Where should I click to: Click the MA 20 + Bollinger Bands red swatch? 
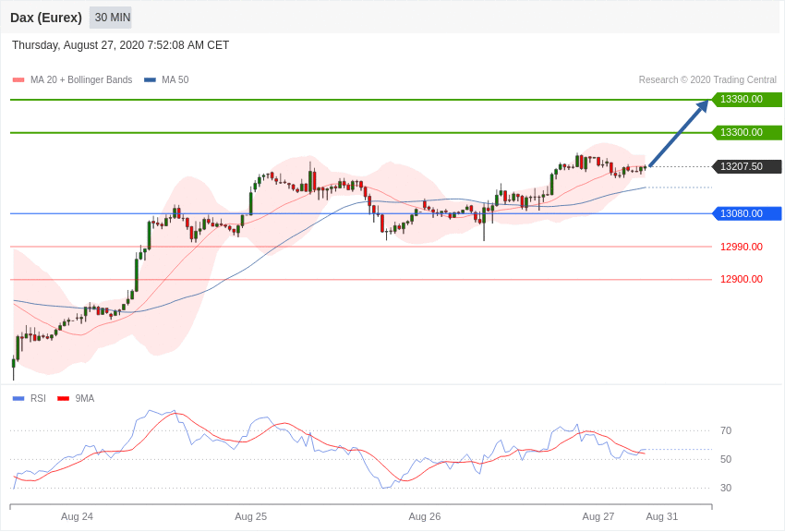coord(18,80)
